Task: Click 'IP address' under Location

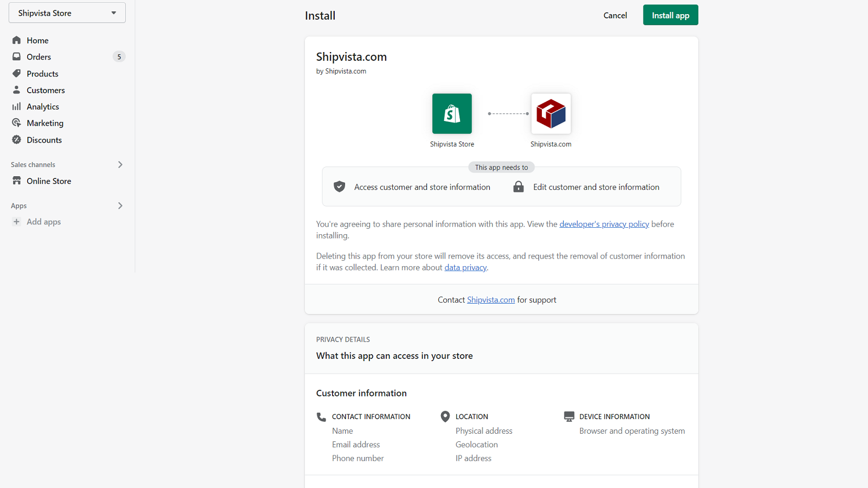Action: [x=474, y=458]
